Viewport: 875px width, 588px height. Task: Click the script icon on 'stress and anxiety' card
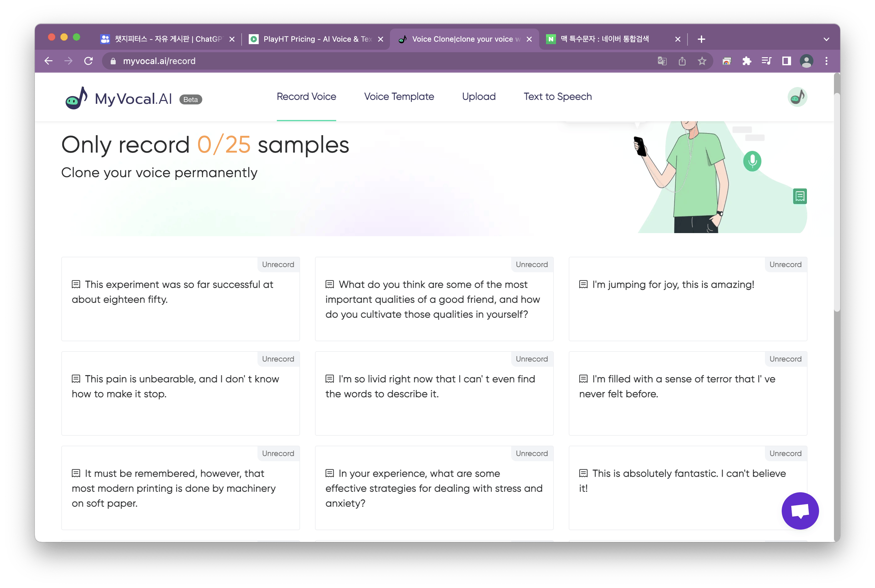point(330,473)
